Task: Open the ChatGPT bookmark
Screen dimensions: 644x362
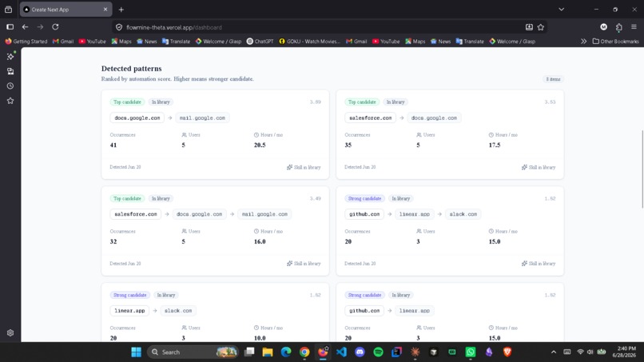Action: (x=260, y=42)
